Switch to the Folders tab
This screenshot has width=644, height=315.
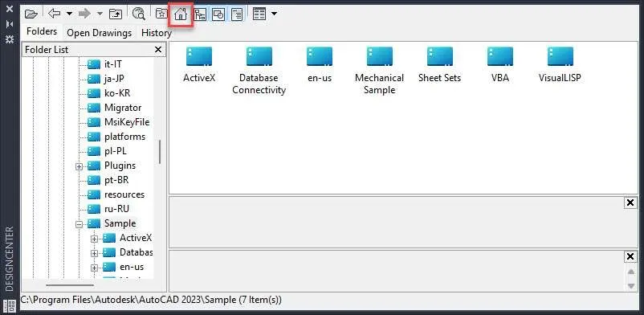[x=42, y=31]
